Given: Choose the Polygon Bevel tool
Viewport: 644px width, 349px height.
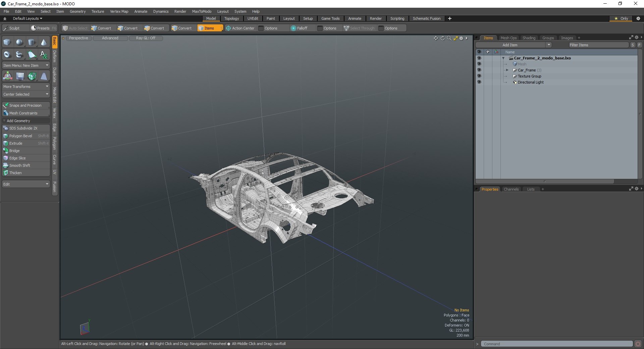Looking at the screenshot, I should (x=26, y=136).
